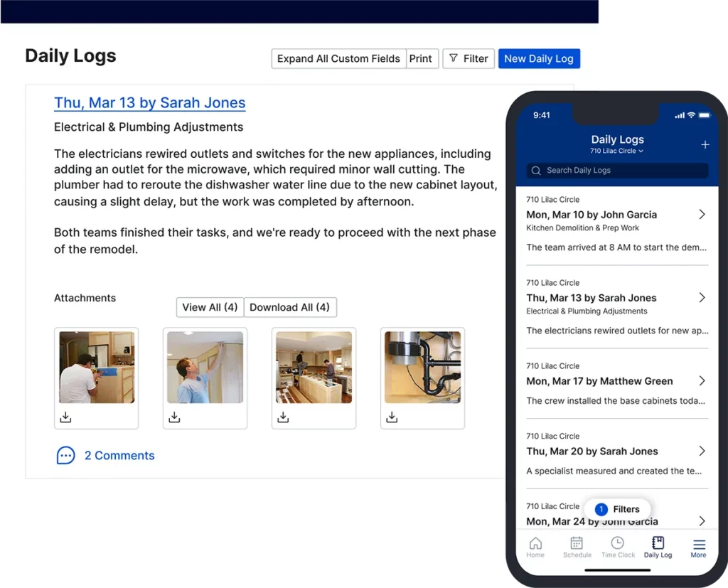Download the sink plumbing photo attachment
This screenshot has height=588, width=728.
[392, 417]
